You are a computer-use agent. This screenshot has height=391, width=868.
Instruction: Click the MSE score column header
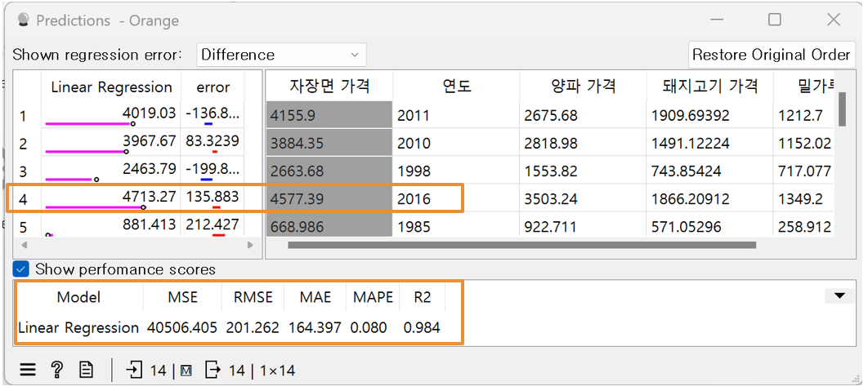click(x=183, y=297)
